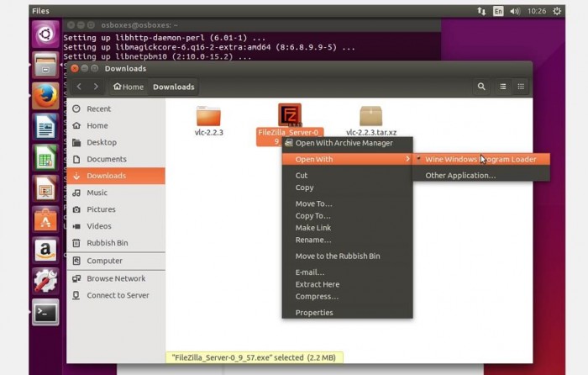Viewport: 588px width, 375px height.
Task: Launch LibreOffice Writer from the dock
Action: click(45, 127)
